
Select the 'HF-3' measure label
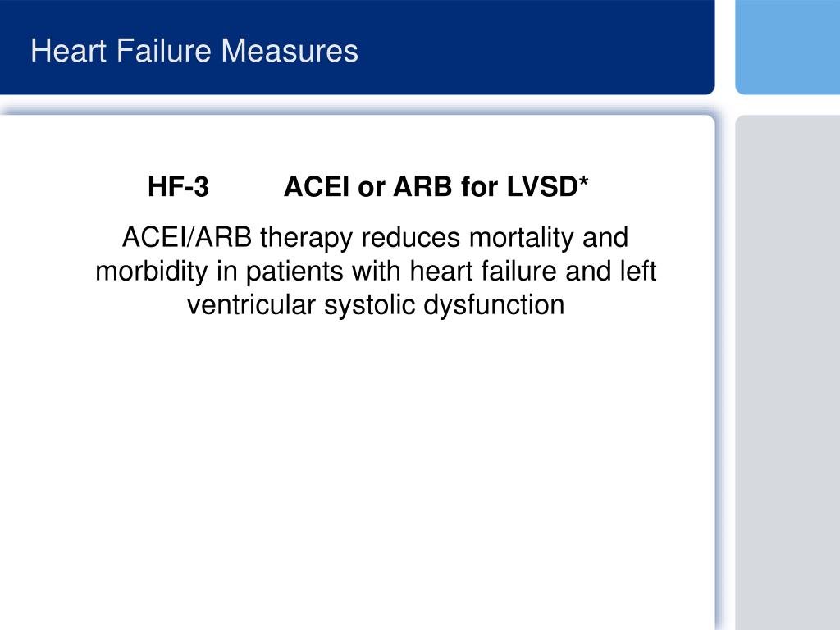point(178,187)
